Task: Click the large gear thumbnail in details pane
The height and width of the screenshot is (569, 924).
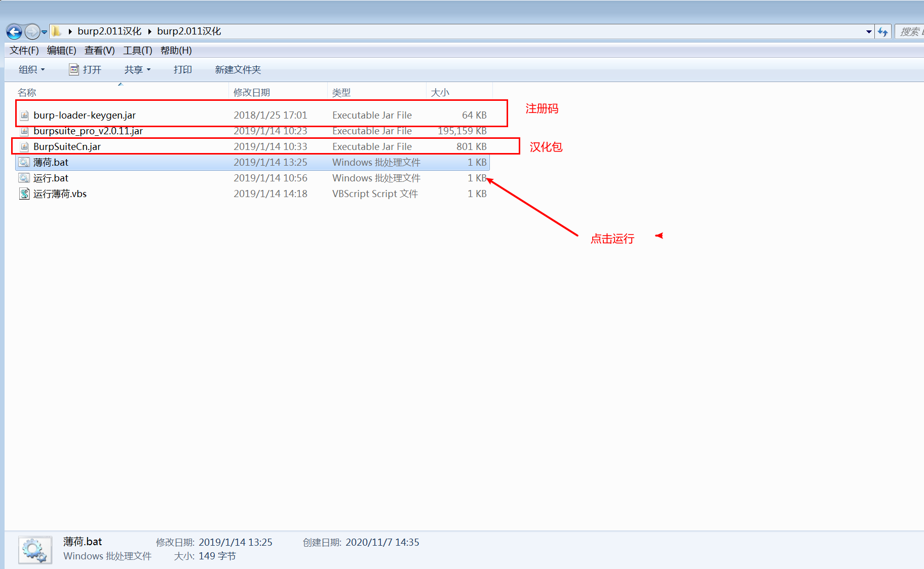Action: pos(35,550)
